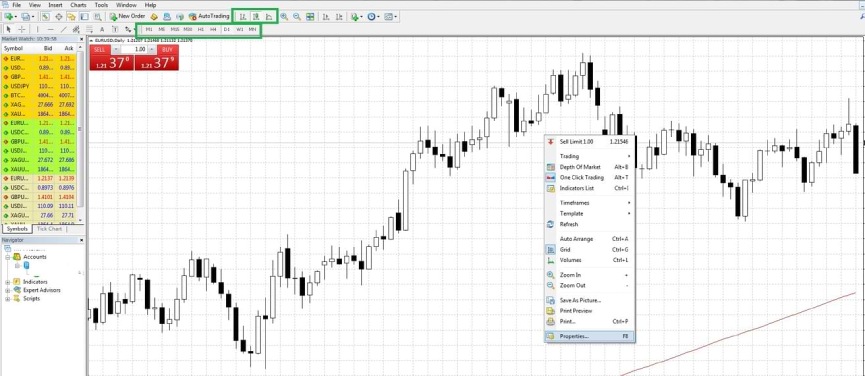The image size is (865, 376).
Task: Switch chart to line chart icon
Action: tap(269, 17)
